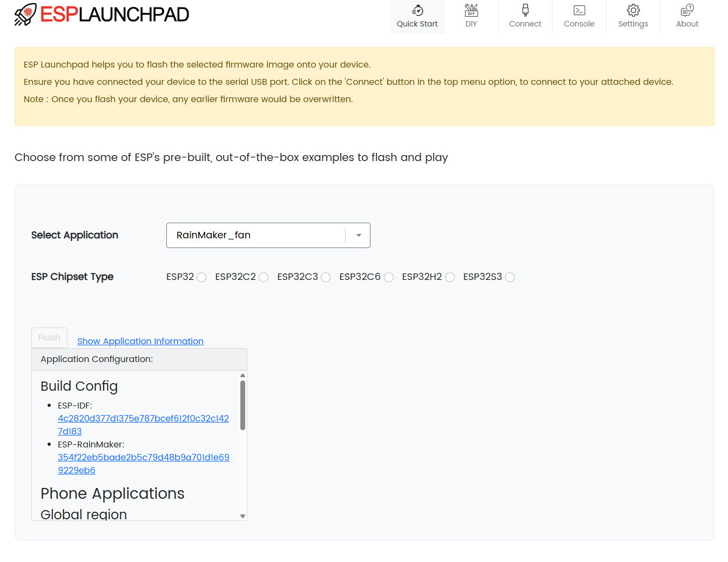Open the Console terminal icon
The image size is (728, 562).
(579, 10)
